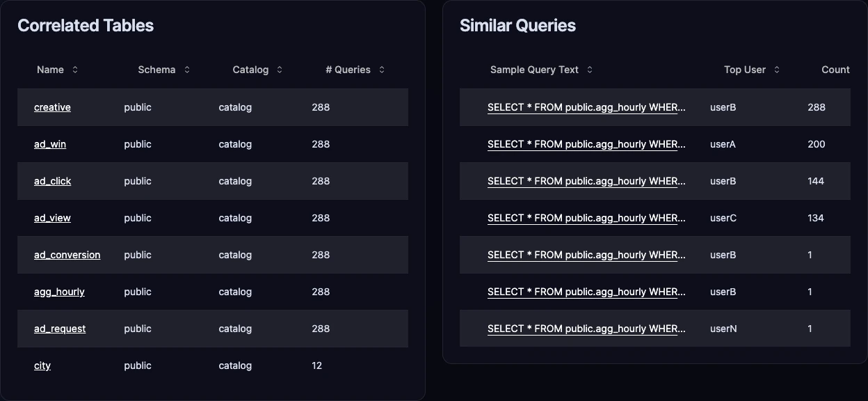
Task: Open the creative table link
Action: click(x=52, y=107)
